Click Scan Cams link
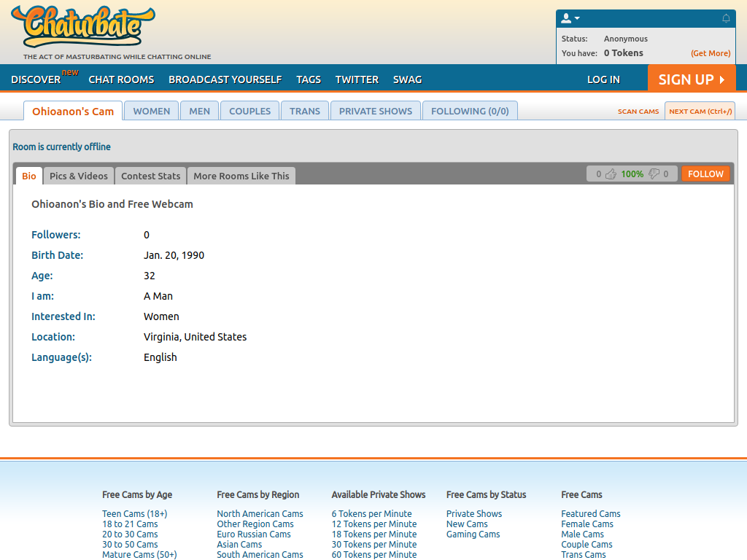Viewport: 747px width, 560px height. click(x=638, y=112)
